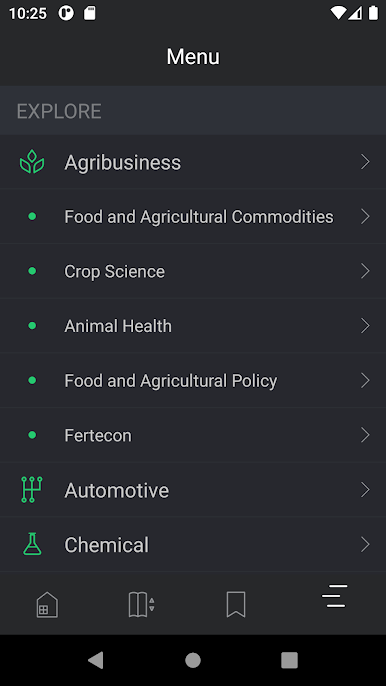Image resolution: width=386 pixels, height=686 pixels.
Task: Tap the Android home circle button
Action: pyautogui.click(x=193, y=660)
